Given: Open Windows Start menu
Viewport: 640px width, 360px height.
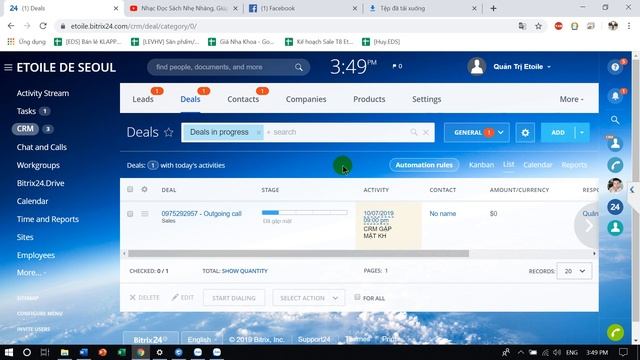Looking at the screenshot, I should [8, 352].
